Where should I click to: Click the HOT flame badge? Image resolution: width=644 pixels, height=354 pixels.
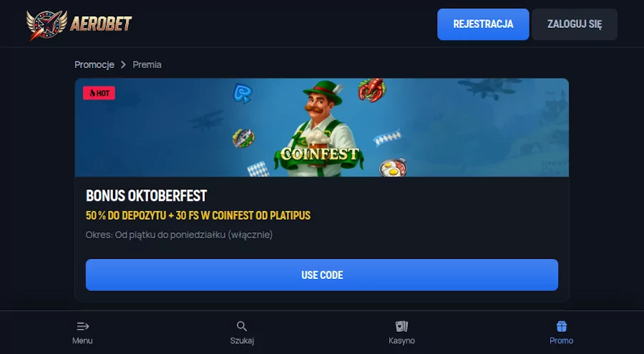(x=99, y=93)
